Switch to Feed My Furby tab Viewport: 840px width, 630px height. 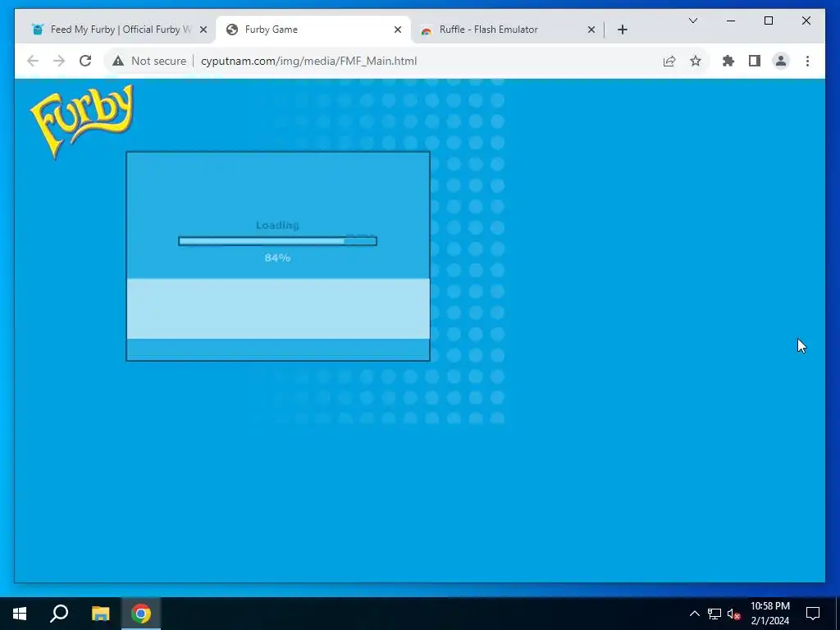coord(120,30)
